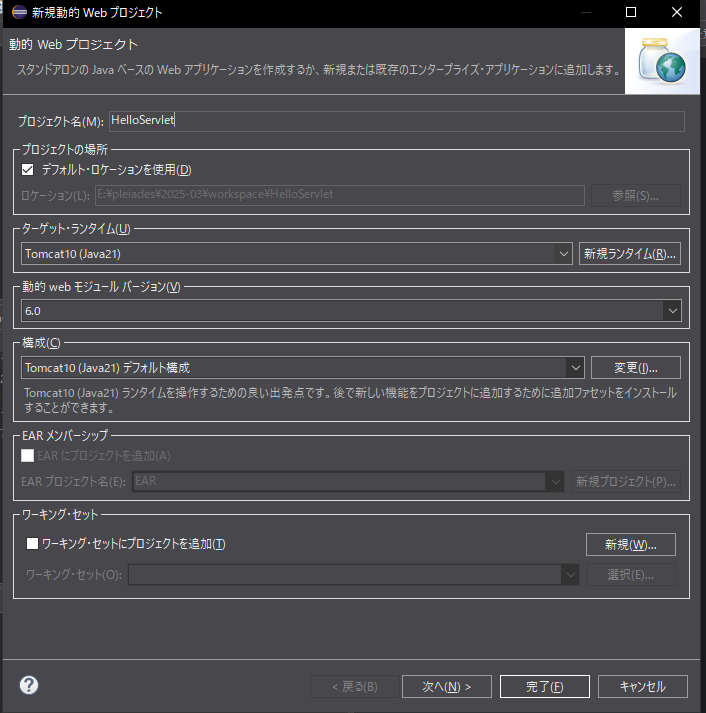Open the target runtime Tomcat10 dropdown

point(564,254)
